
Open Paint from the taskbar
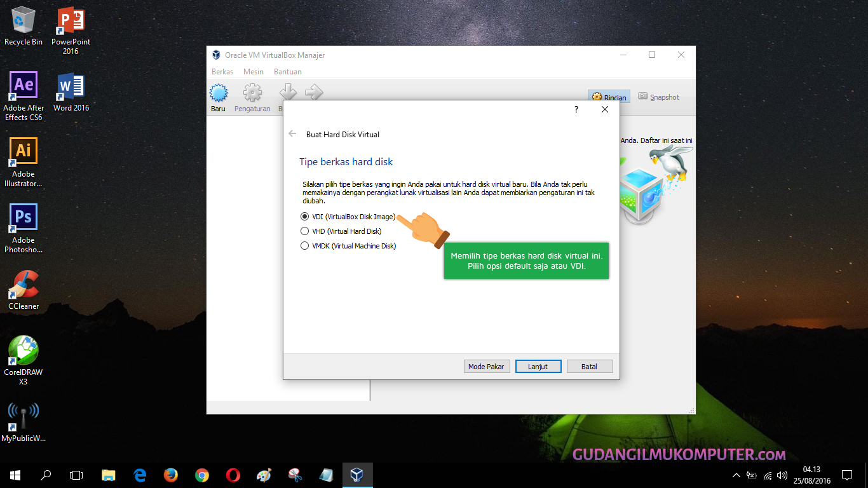point(264,475)
